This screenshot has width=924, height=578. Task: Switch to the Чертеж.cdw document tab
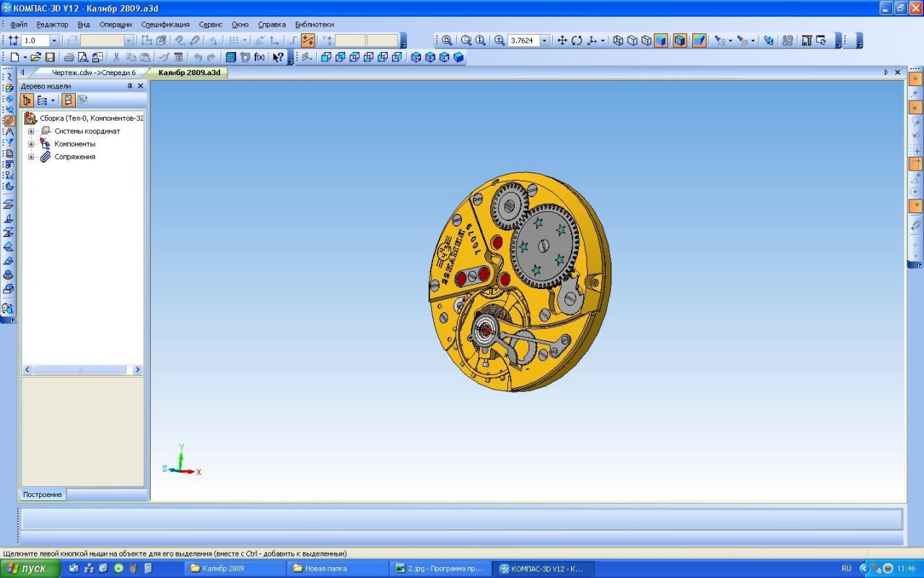click(x=93, y=72)
